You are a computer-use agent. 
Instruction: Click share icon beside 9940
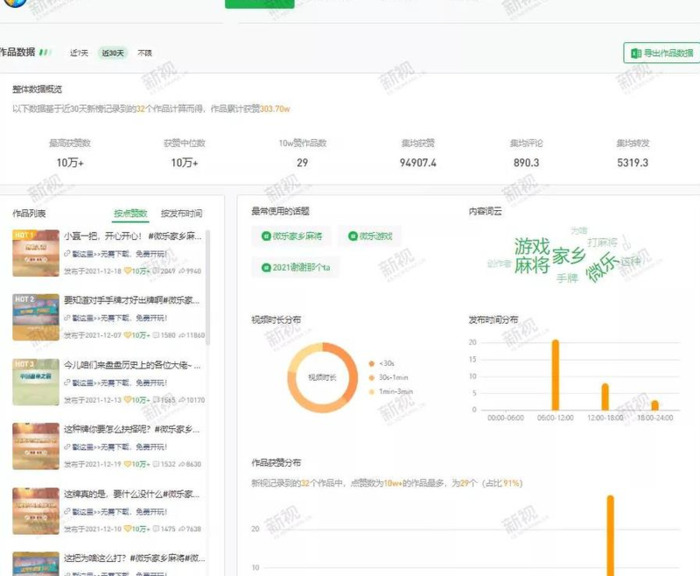point(182,271)
